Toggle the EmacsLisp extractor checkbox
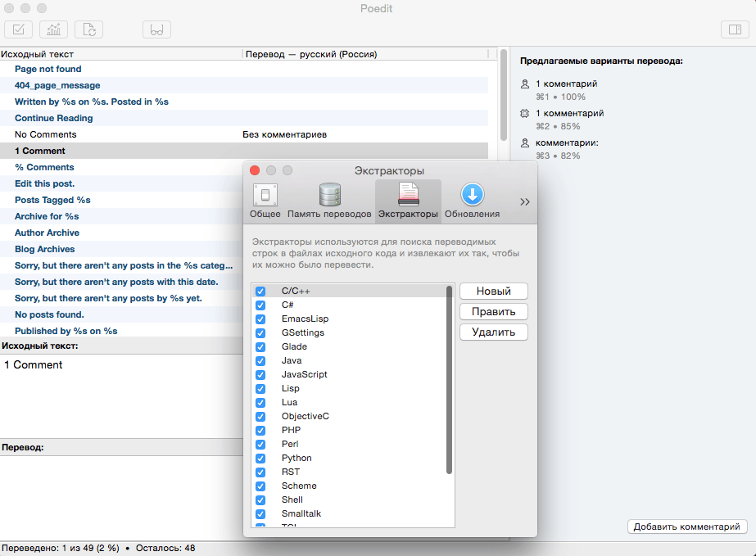Screen dimensions: 756x556 (260, 319)
